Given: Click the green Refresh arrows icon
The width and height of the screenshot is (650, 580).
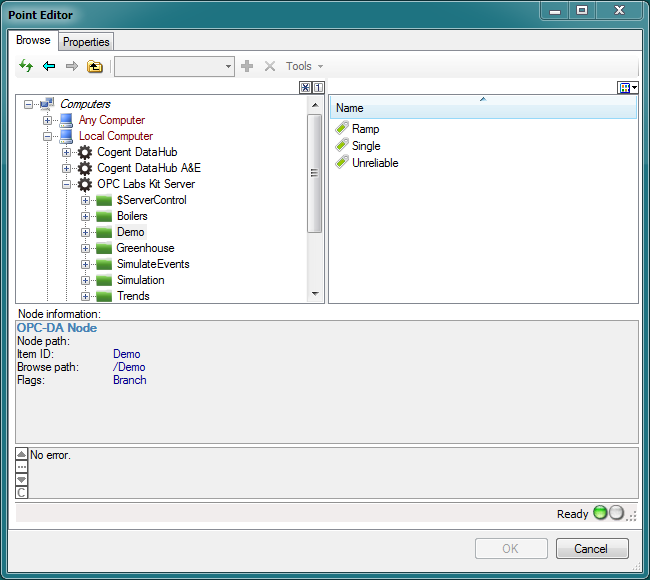Looking at the screenshot, I should click(27, 66).
